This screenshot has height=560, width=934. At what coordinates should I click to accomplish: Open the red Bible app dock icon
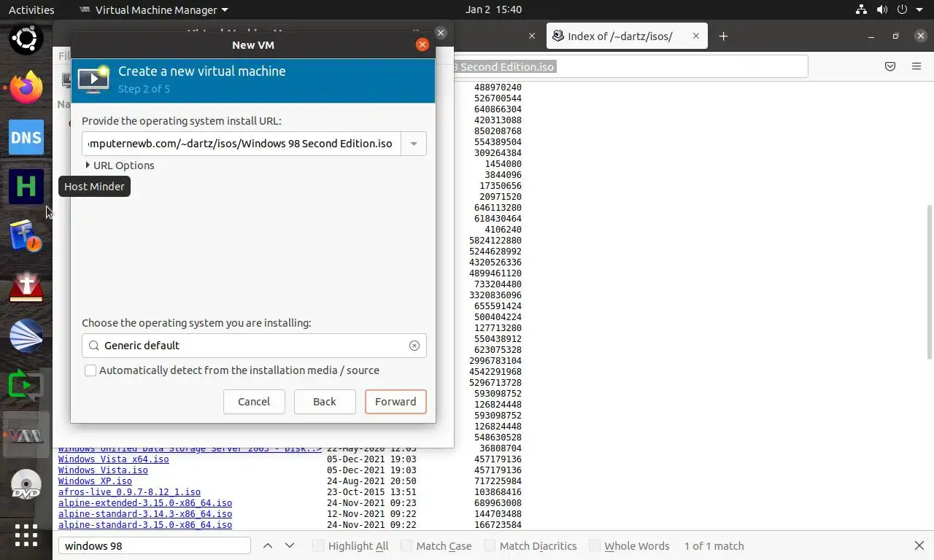[x=26, y=287]
